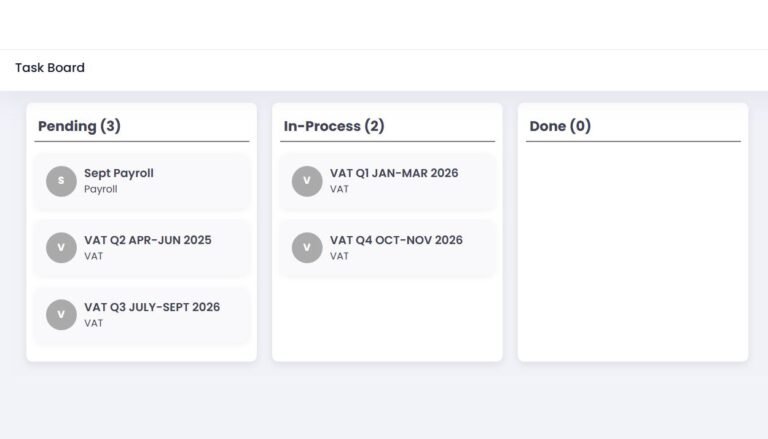Viewport: 768px width, 439px height.
Task: Click the VAT label under VAT Q1
Action: click(x=340, y=189)
